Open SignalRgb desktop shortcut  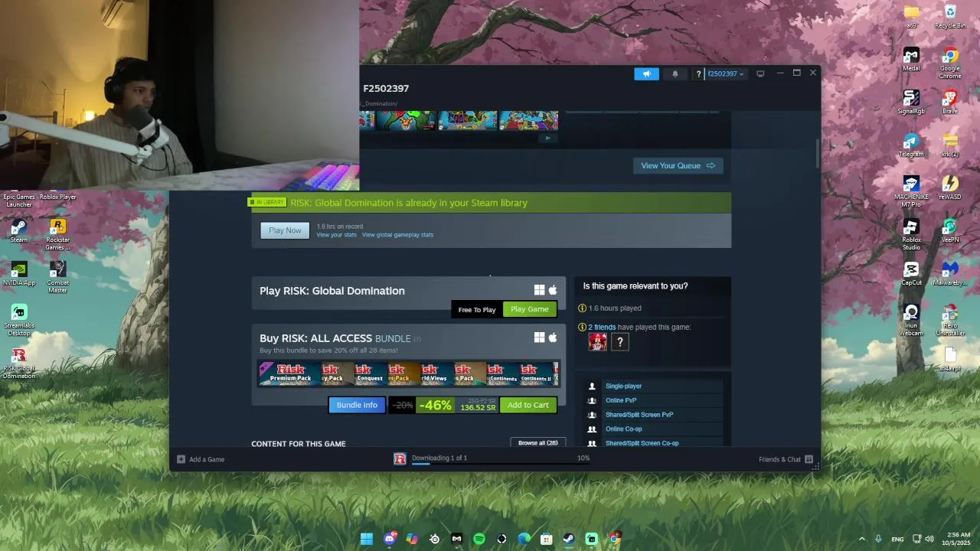point(911,102)
